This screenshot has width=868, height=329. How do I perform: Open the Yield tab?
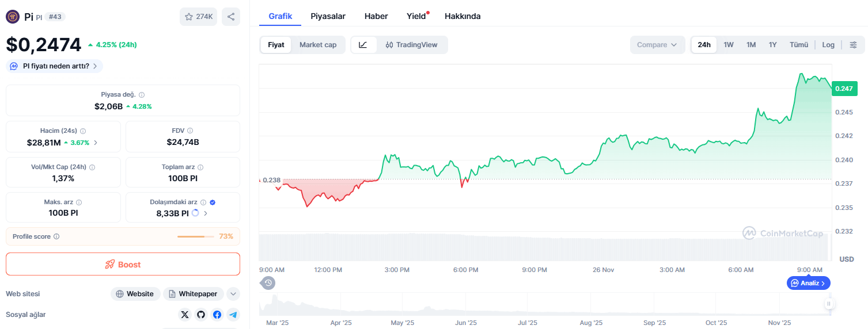[x=416, y=16]
